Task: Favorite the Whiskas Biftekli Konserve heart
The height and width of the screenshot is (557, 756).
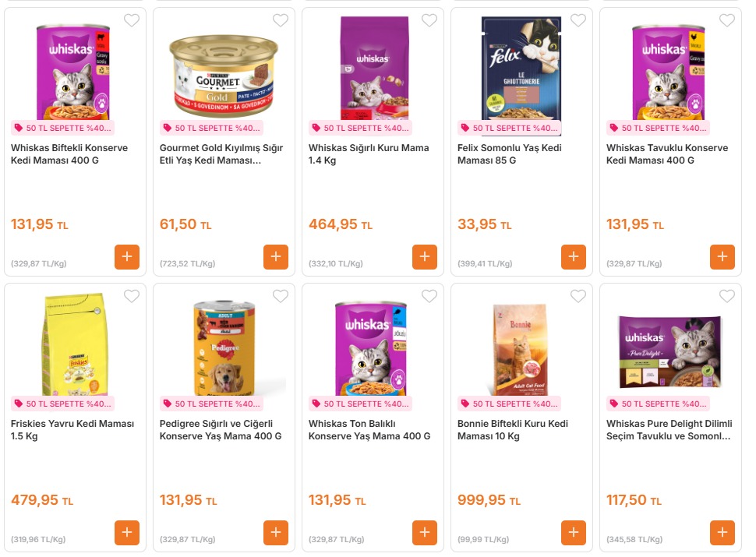Action: 132,21
